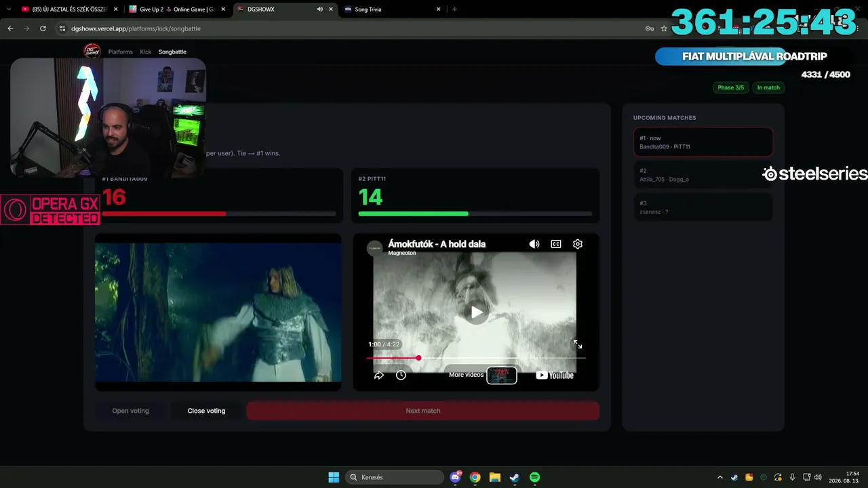
Task: Click the Close voting button
Action: (206, 411)
